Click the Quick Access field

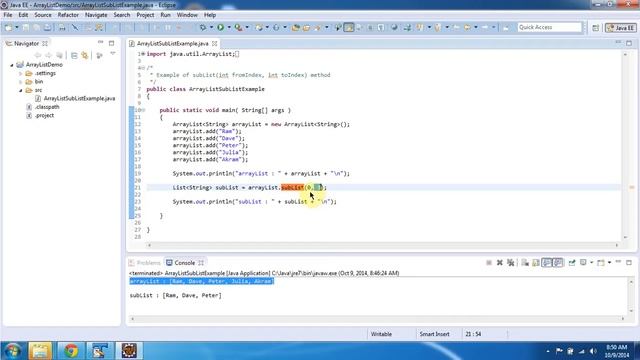point(549,27)
